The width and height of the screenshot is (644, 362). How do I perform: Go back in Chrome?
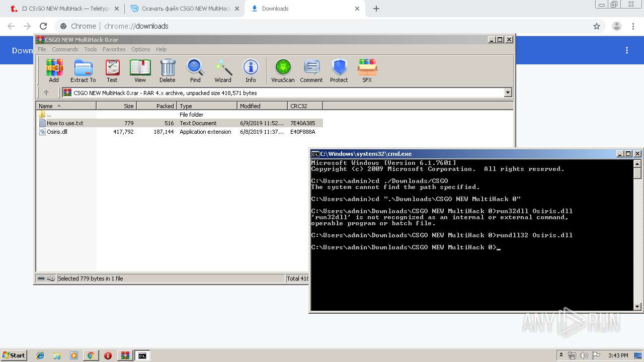coord(11,26)
